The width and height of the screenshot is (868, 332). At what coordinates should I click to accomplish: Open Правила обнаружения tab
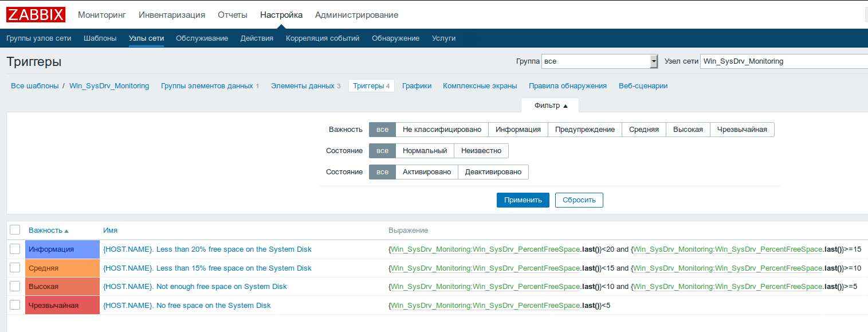[568, 86]
